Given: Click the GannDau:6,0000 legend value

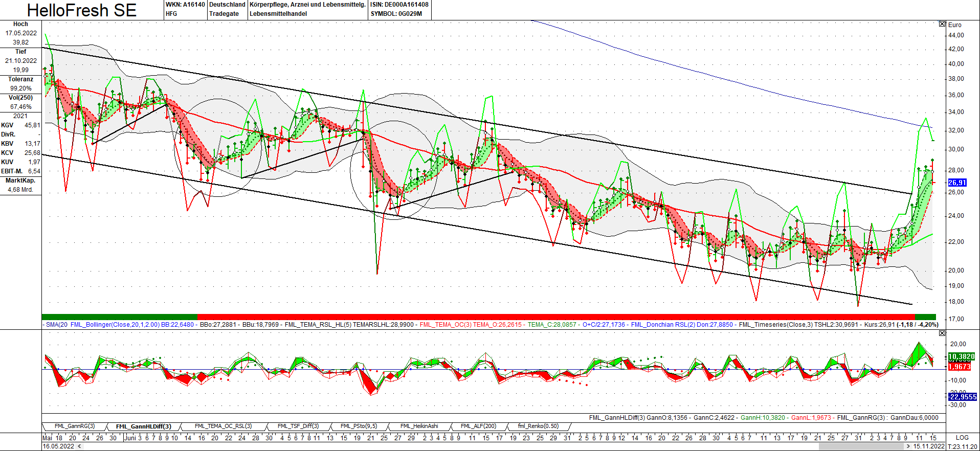Looking at the screenshot, I should point(915,418).
